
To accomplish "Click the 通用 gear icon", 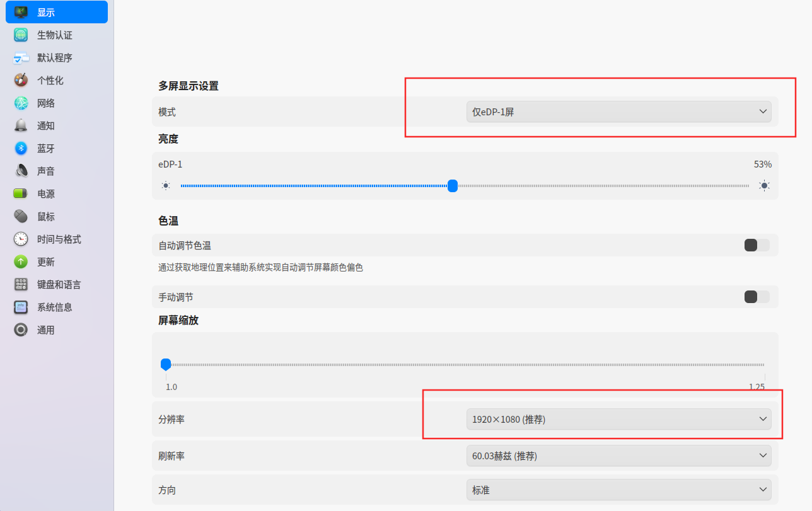I will point(21,330).
